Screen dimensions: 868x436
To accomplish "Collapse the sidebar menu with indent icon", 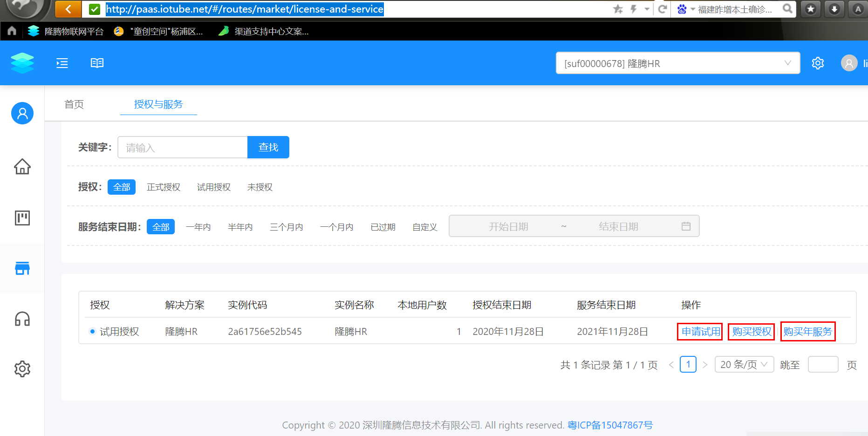I will click(x=62, y=63).
